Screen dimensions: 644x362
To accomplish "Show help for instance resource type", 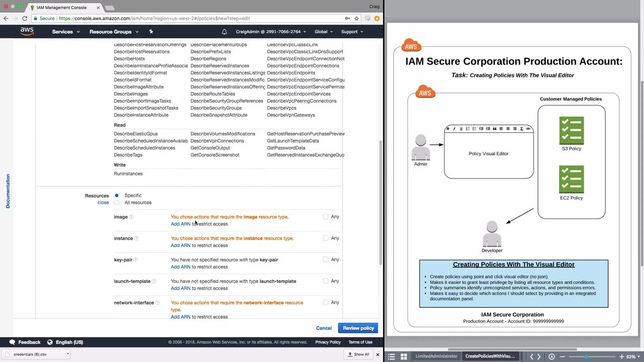I will 136,238.
